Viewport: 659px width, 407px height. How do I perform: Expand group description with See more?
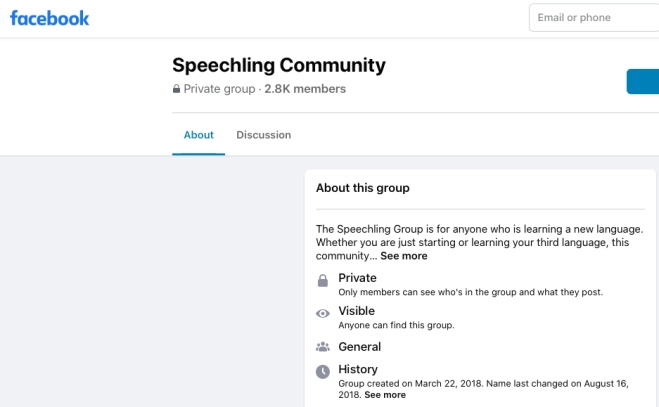[403, 256]
